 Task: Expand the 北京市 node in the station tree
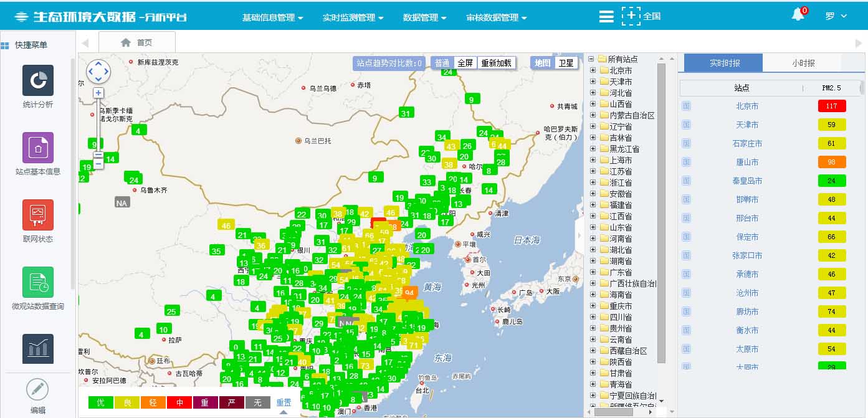[x=591, y=70]
